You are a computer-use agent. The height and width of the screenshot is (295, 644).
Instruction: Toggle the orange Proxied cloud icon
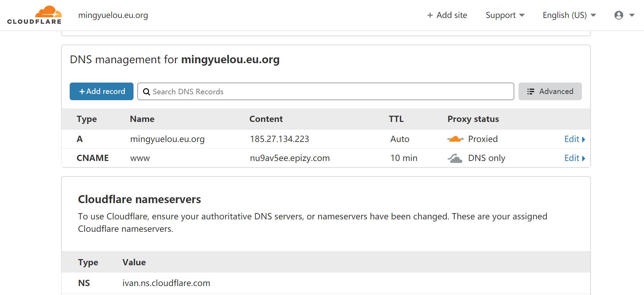click(x=455, y=139)
